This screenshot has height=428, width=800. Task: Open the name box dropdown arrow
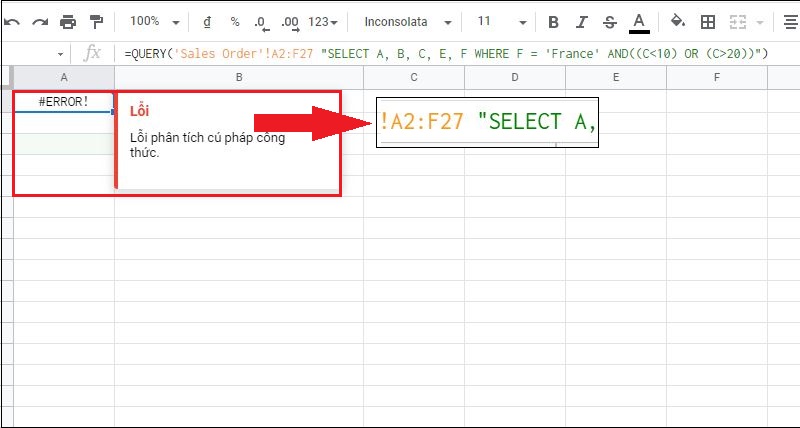click(61, 54)
